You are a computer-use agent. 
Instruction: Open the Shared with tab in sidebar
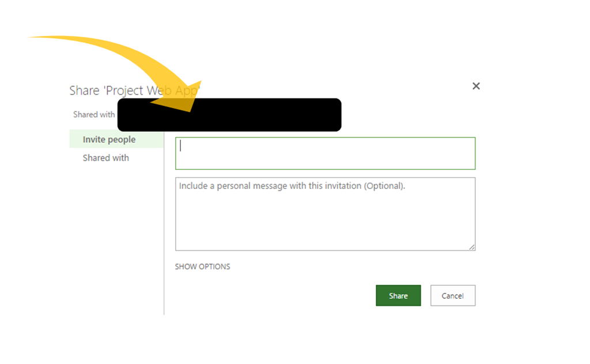click(106, 158)
